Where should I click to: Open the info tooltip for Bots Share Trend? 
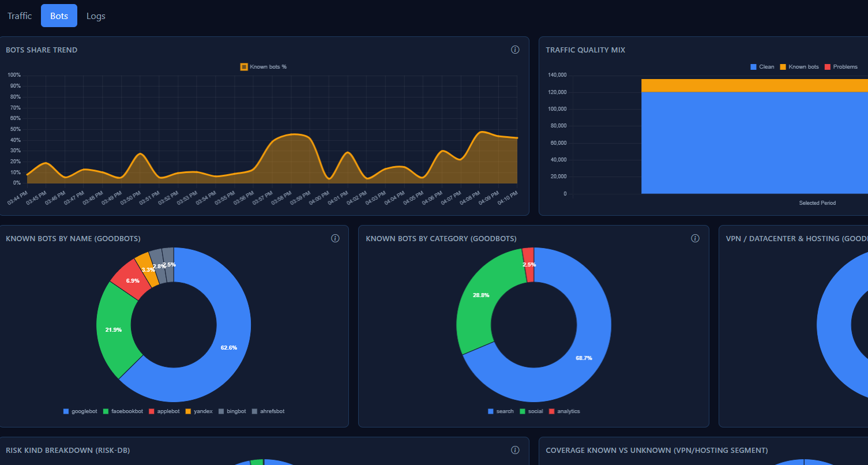tap(515, 50)
